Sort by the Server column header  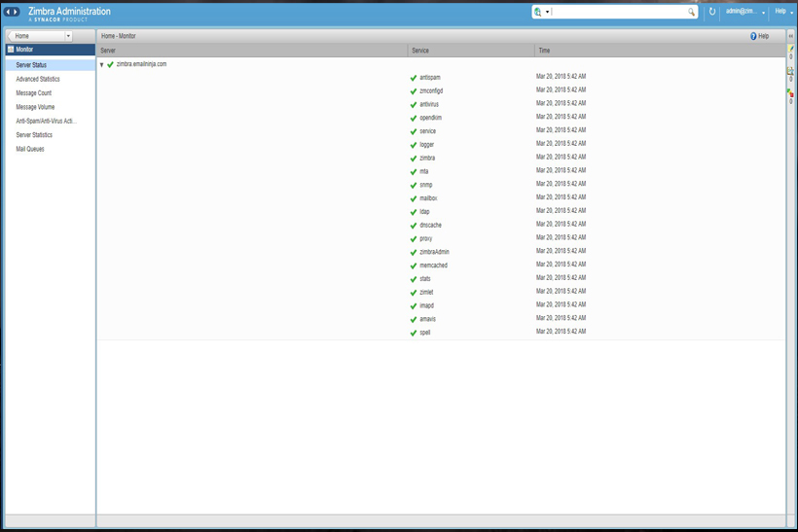click(252, 51)
